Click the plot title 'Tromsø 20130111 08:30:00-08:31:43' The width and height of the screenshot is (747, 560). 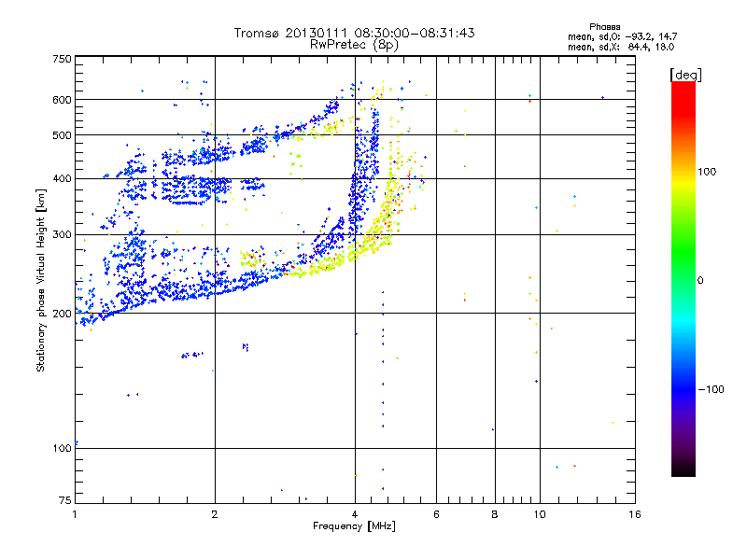[x=354, y=33]
